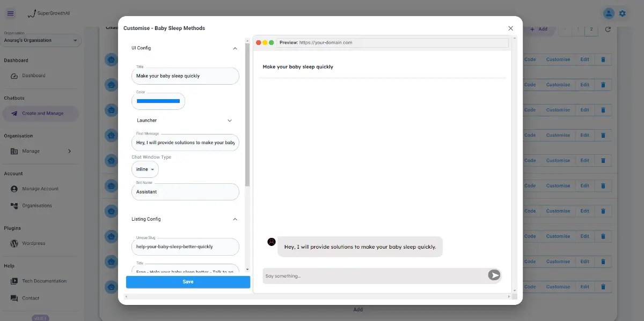Close the Customise dialog

[x=510, y=28]
